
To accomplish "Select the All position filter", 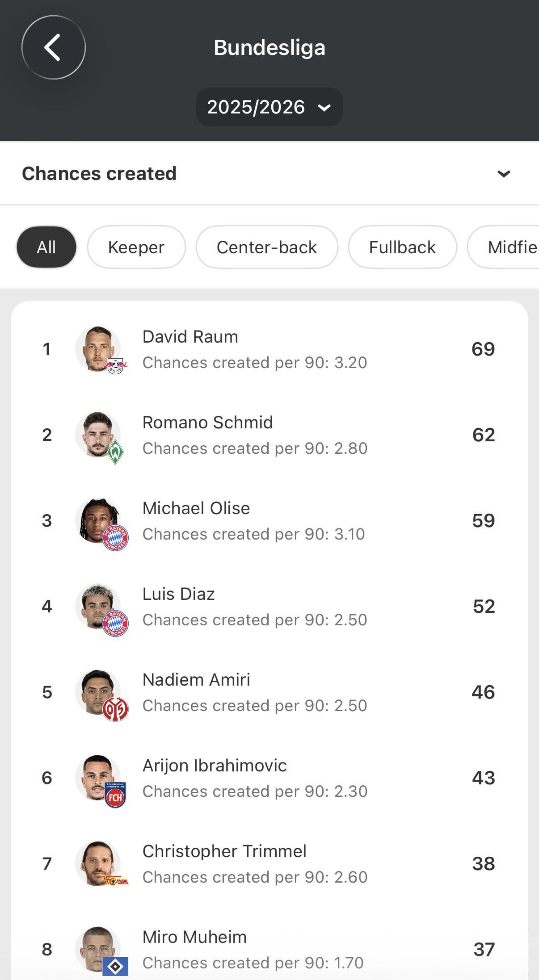I will (x=46, y=247).
